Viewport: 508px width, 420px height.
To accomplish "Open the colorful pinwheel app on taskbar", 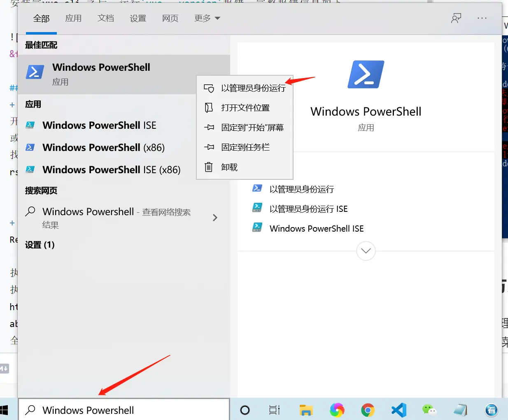I will [337, 410].
